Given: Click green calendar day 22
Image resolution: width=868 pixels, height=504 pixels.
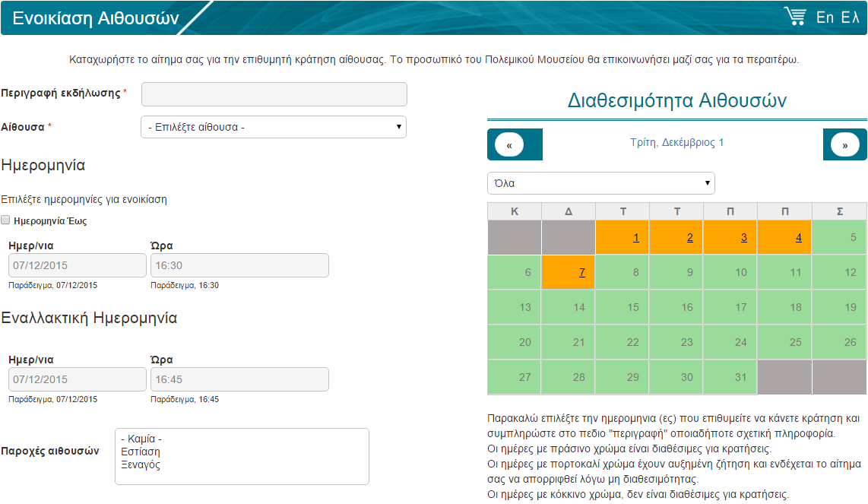Looking at the screenshot, I should (622, 342).
